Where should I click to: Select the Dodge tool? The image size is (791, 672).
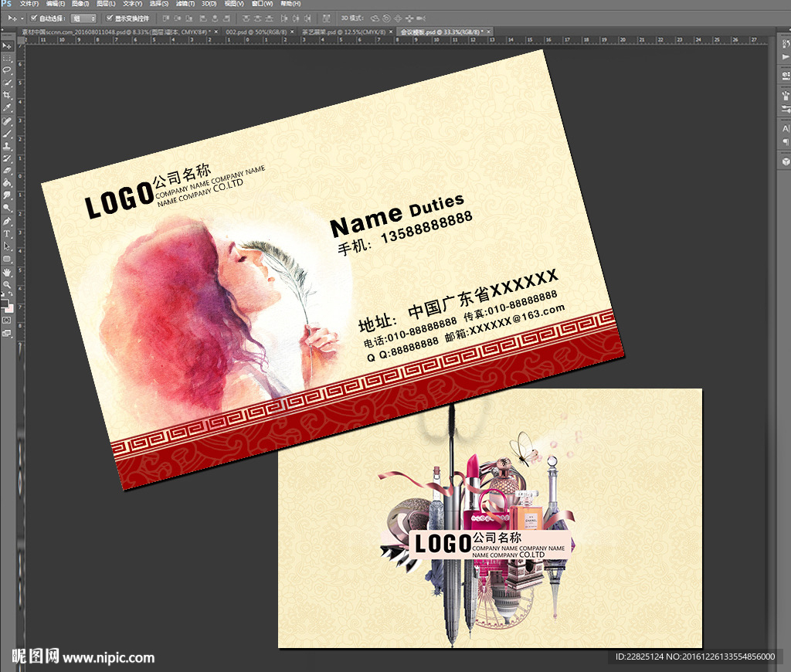point(6,207)
